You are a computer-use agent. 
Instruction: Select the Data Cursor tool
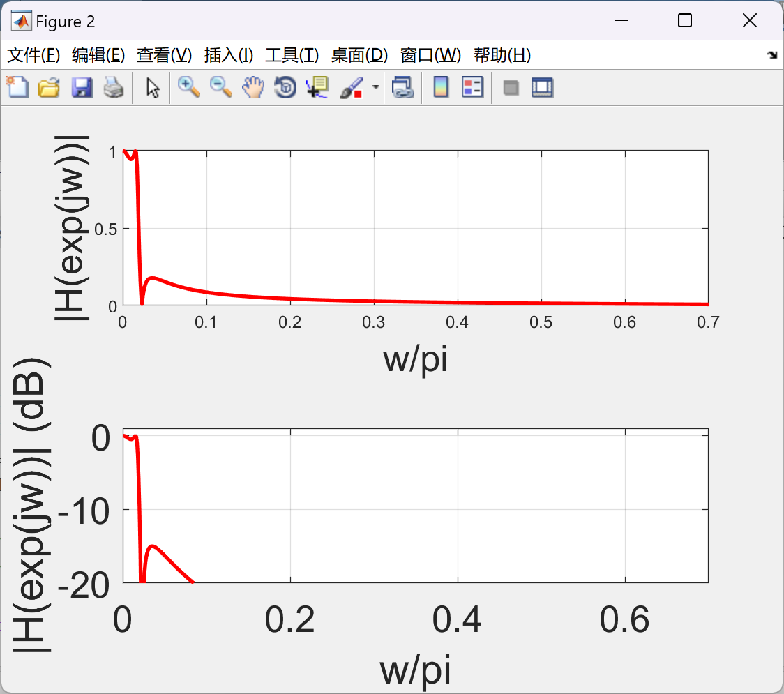tap(317, 87)
